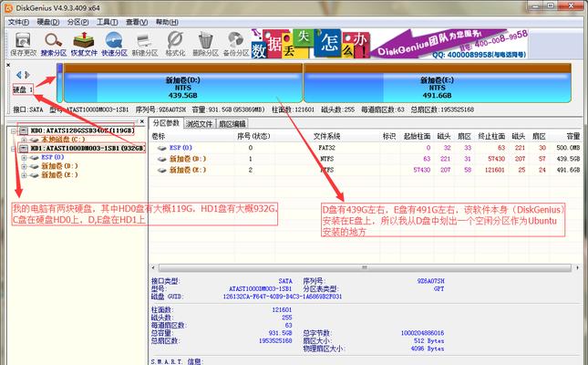The height and width of the screenshot is (365, 588).
Task: Close the disk tree panel with its x
Action: coord(141,121)
